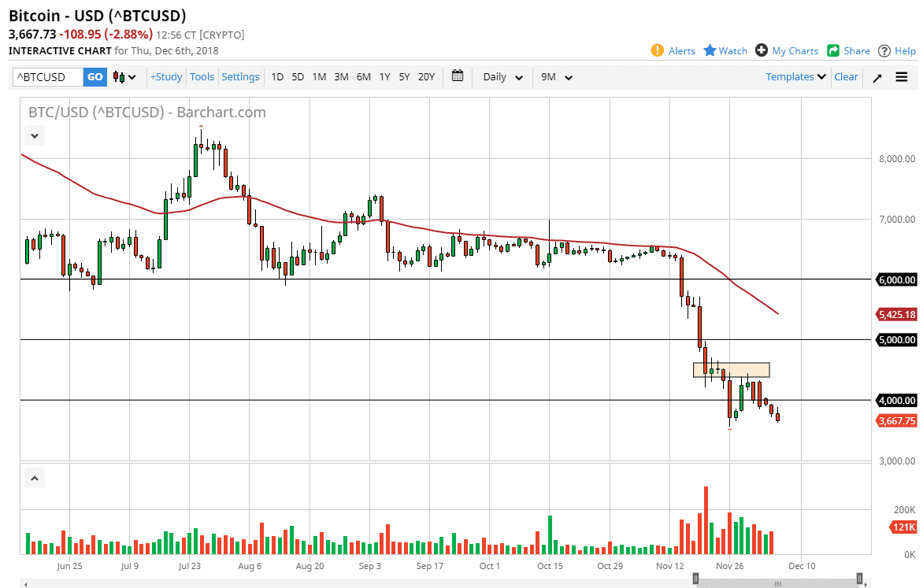This screenshot has width=923, height=588.
Task: Open the calendar date picker
Action: coord(457,76)
